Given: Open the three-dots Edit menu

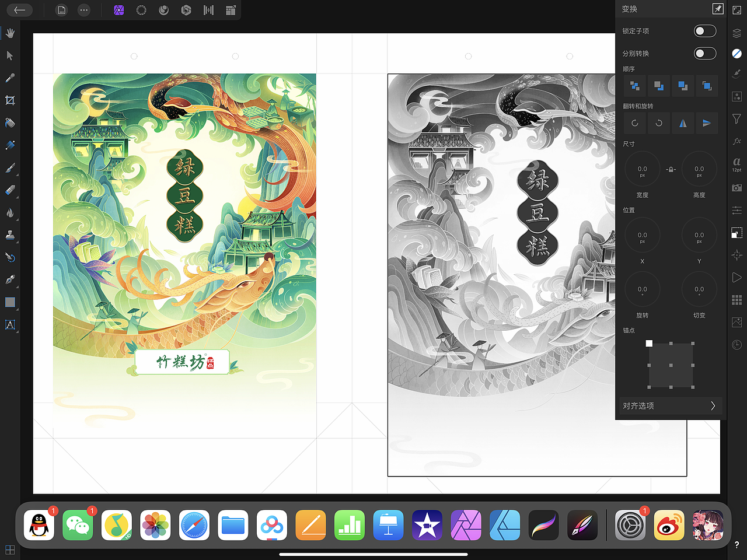Looking at the screenshot, I should pos(84,10).
